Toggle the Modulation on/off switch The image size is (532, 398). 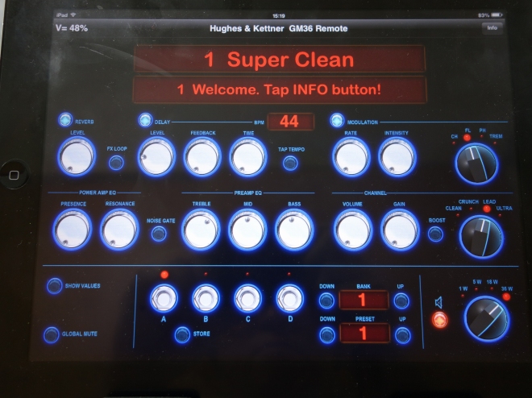click(337, 120)
